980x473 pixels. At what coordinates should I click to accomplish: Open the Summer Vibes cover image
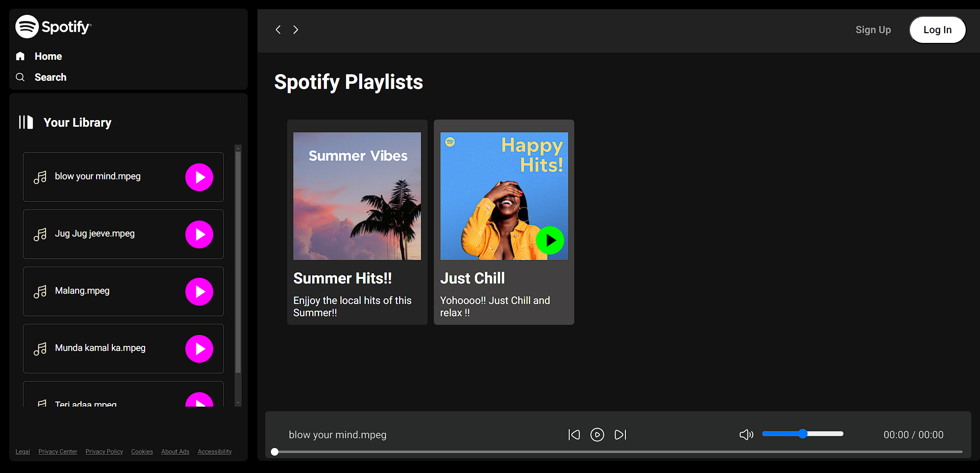point(357,196)
